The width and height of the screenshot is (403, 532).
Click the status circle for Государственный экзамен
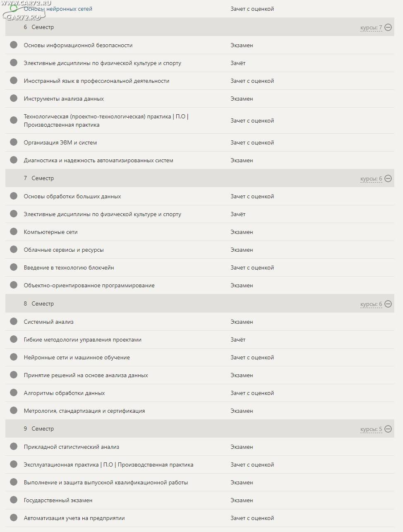click(14, 500)
